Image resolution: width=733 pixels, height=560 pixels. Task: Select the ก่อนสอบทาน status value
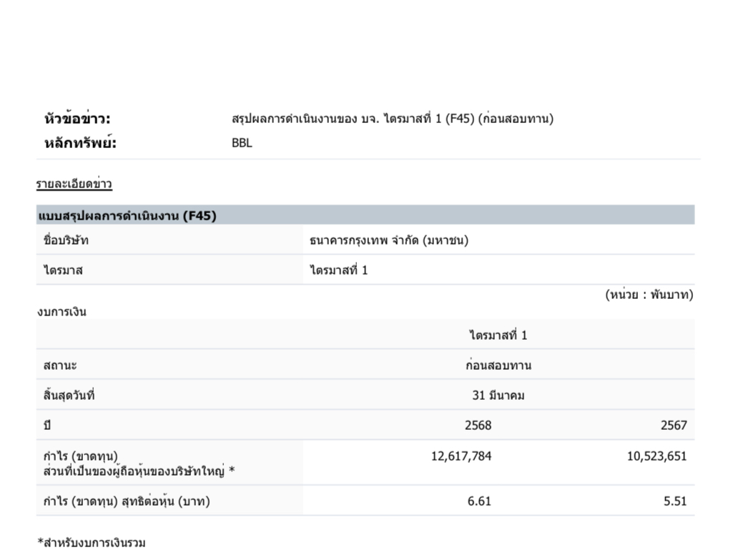click(x=498, y=366)
